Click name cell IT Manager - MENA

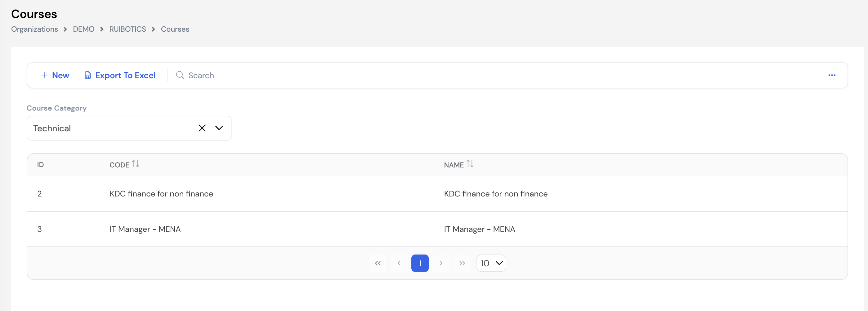click(x=480, y=229)
